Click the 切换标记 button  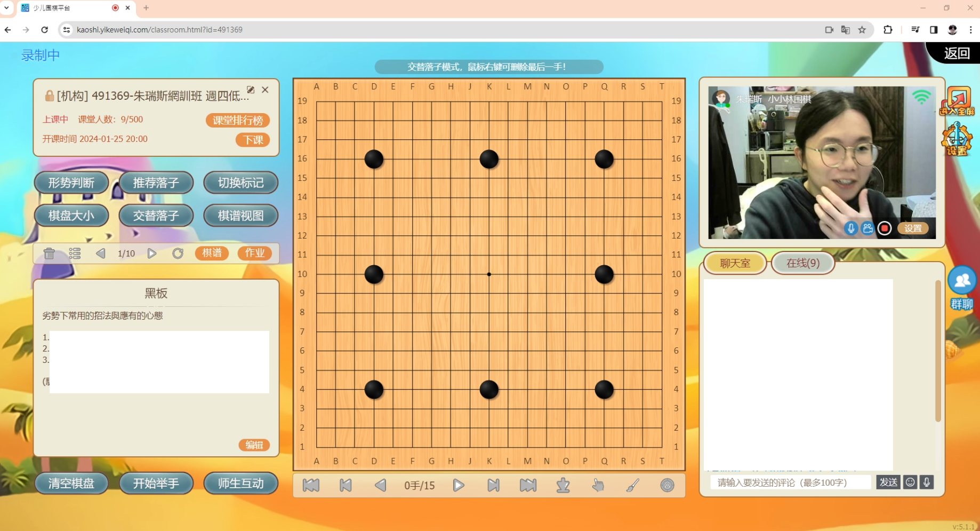click(241, 183)
